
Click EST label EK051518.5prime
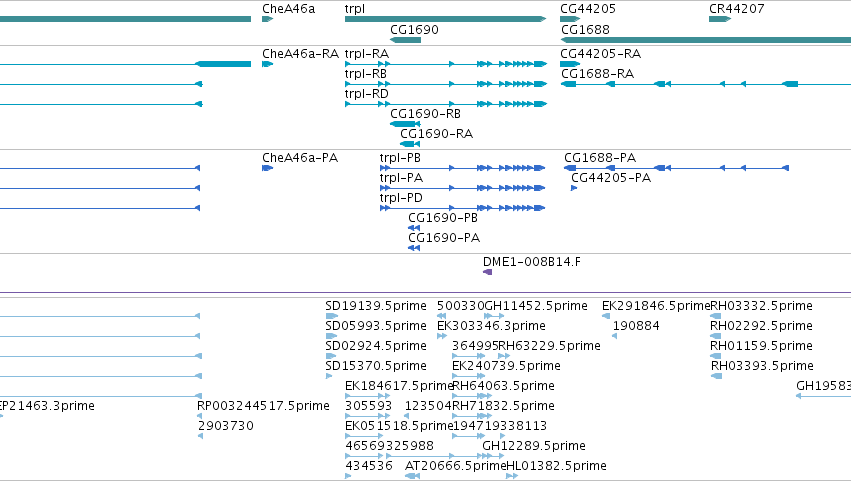pos(399,426)
